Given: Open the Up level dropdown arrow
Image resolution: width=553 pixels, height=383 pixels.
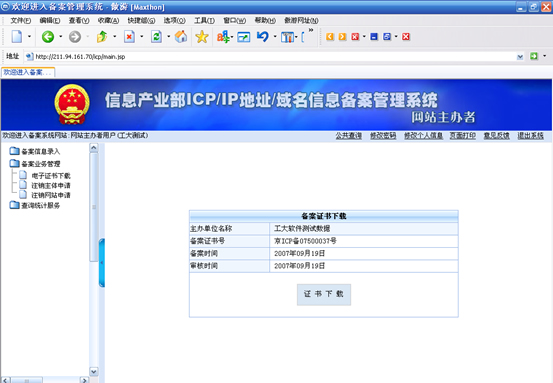Looking at the screenshot, I should (x=115, y=36).
